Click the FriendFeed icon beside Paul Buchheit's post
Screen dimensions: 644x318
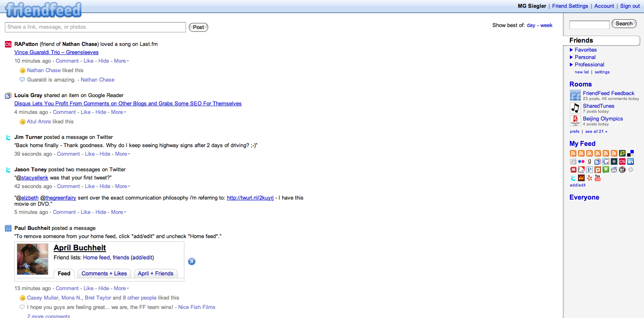point(8,228)
